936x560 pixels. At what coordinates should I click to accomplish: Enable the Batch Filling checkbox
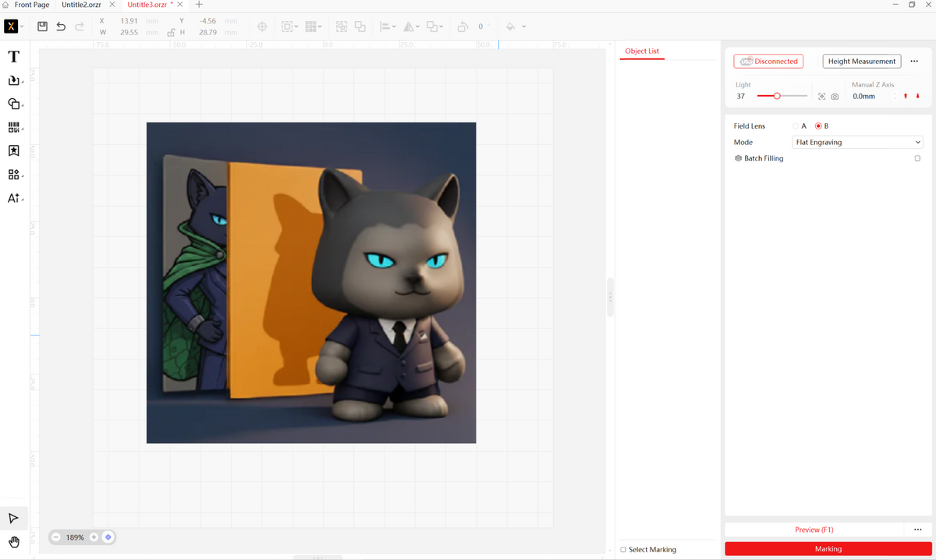tap(917, 158)
